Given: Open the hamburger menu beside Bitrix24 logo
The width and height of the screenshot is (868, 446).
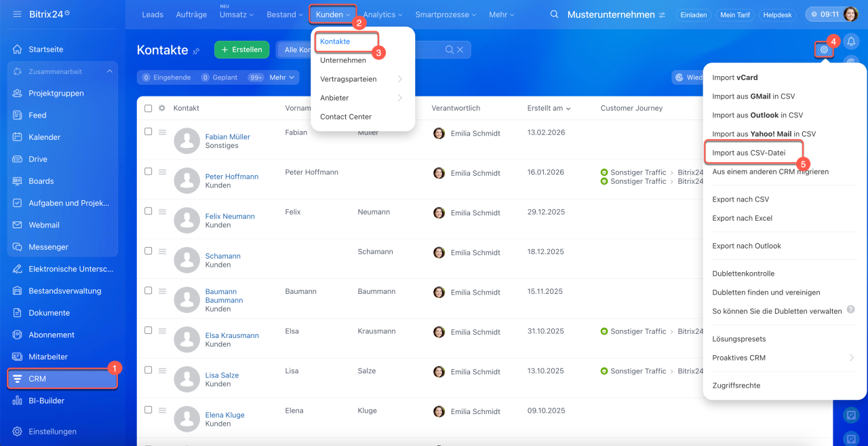Looking at the screenshot, I should pos(17,14).
